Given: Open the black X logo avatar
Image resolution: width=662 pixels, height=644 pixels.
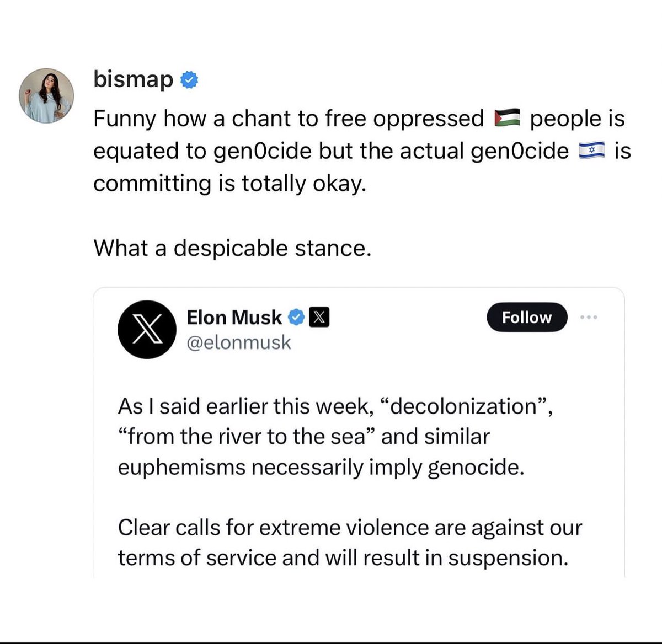Looking at the screenshot, I should pos(147,329).
